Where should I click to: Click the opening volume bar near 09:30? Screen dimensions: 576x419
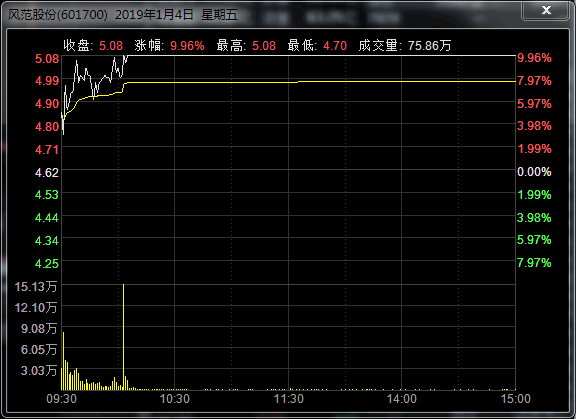click(x=64, y=361)
